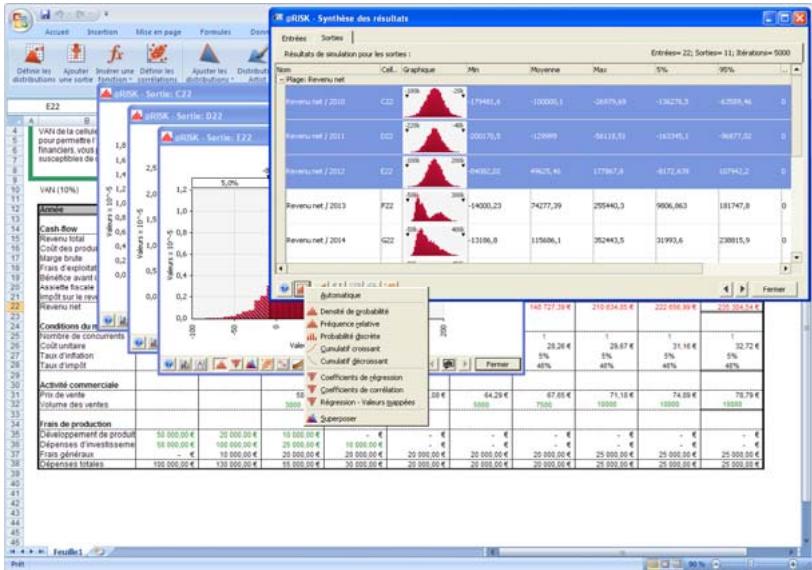Click the Ajouter une sortie ribbon icon
812x570 pixels.
74,58
